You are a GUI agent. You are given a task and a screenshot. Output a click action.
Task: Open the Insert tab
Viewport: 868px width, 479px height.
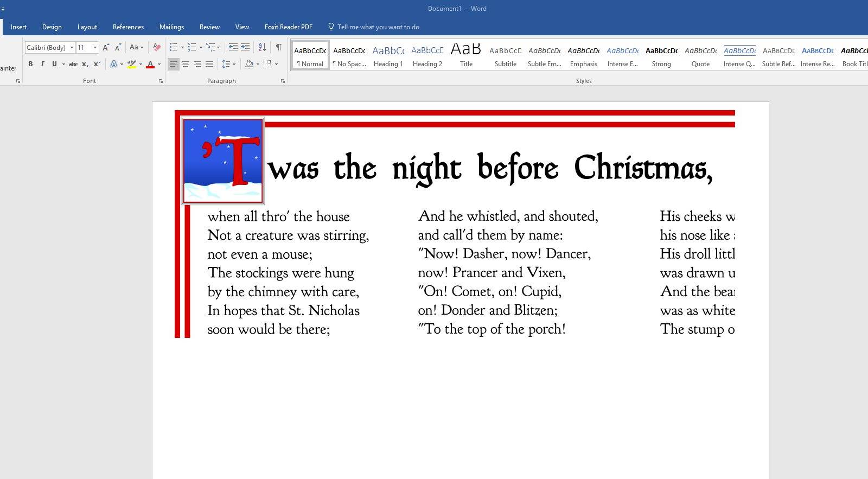click(18, 27)
